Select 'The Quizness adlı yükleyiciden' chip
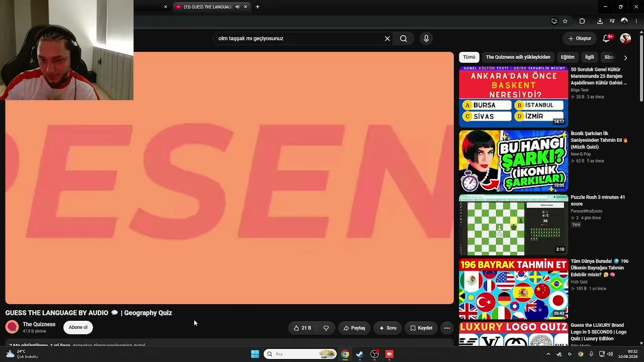 [x=518, y=57]
